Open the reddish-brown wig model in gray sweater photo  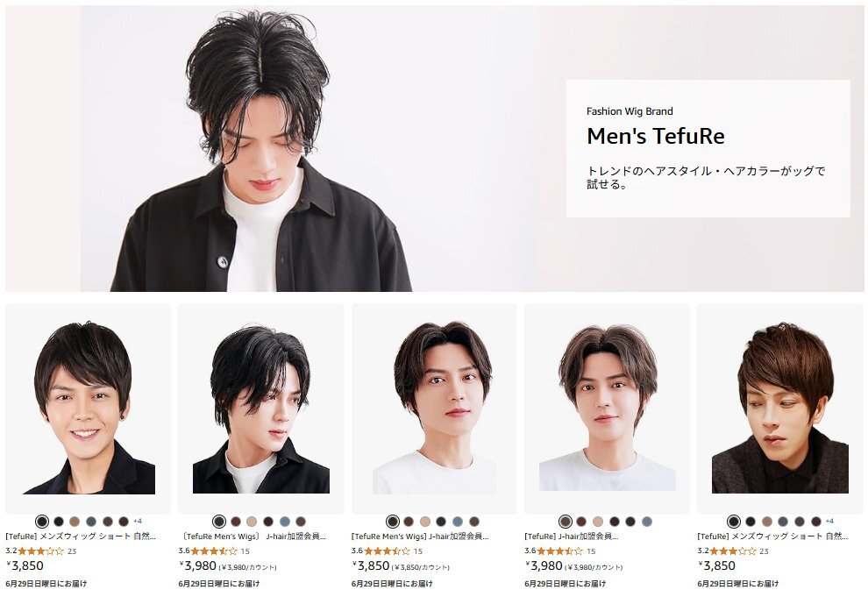click(780, 408)
